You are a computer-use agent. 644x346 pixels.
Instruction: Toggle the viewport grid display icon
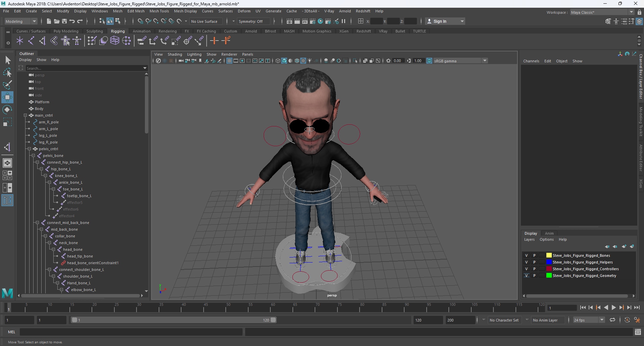pos(229,61)
